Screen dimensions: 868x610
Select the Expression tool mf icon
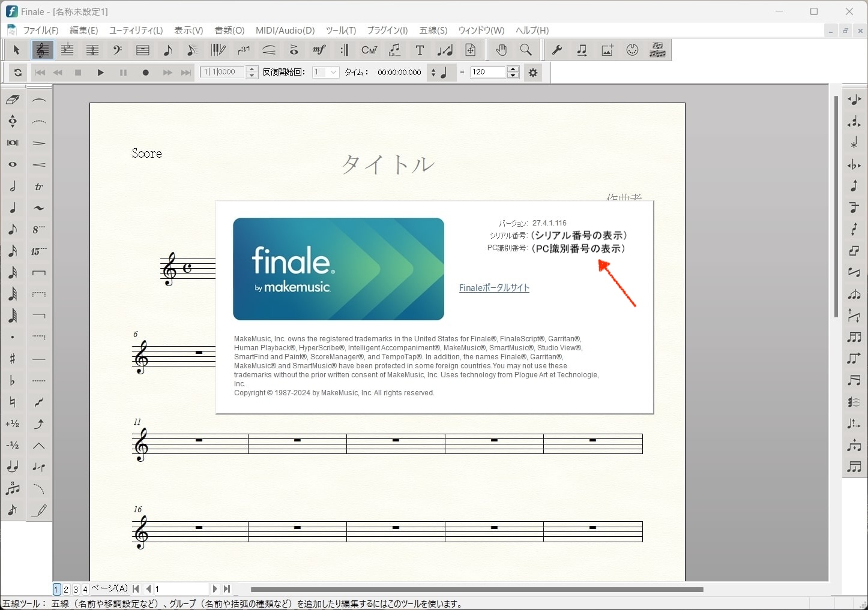[319, 50]
